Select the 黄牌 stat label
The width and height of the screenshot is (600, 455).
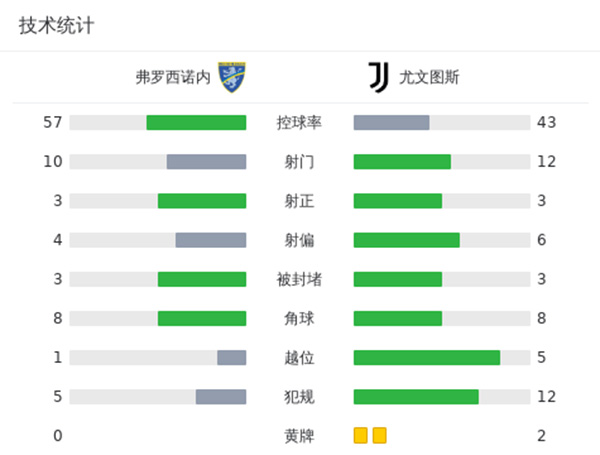pyautogui.click(x=299, y=435)
